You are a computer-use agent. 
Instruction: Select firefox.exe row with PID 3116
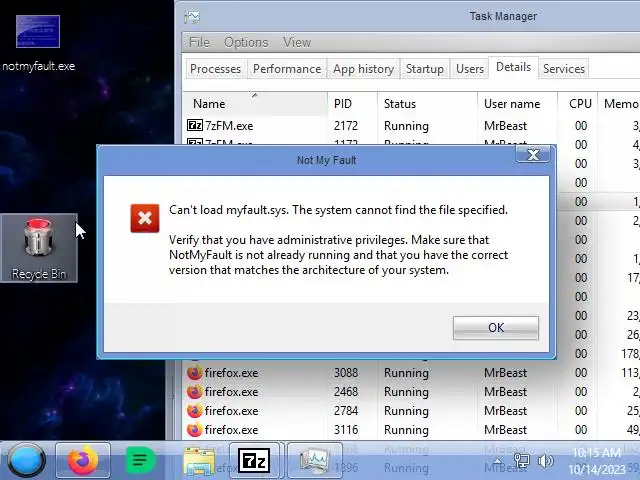(x=411, y=430)
